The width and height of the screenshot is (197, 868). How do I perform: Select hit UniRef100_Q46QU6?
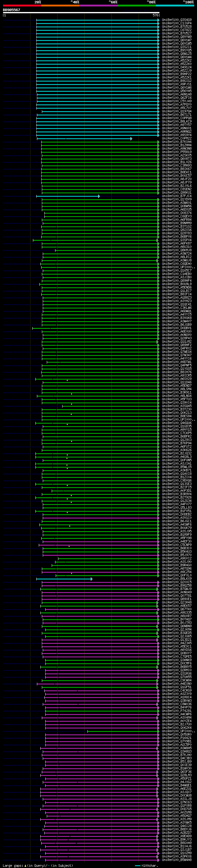pos(177,423)
